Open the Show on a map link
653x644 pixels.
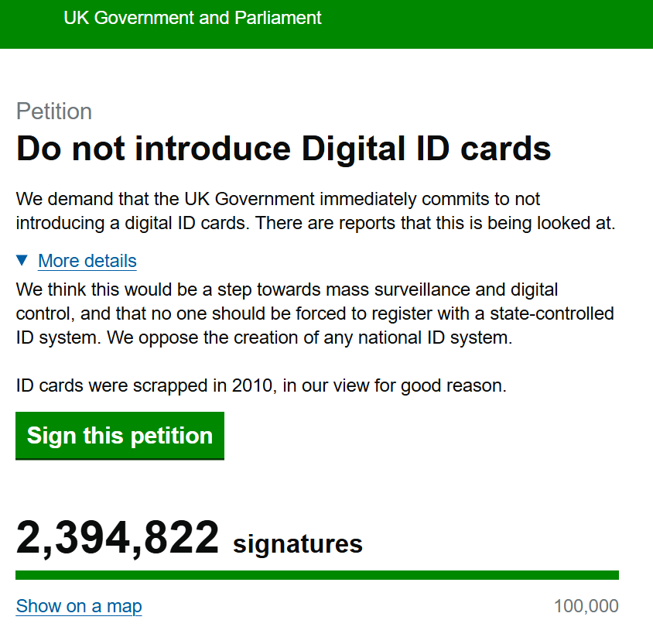79,606
